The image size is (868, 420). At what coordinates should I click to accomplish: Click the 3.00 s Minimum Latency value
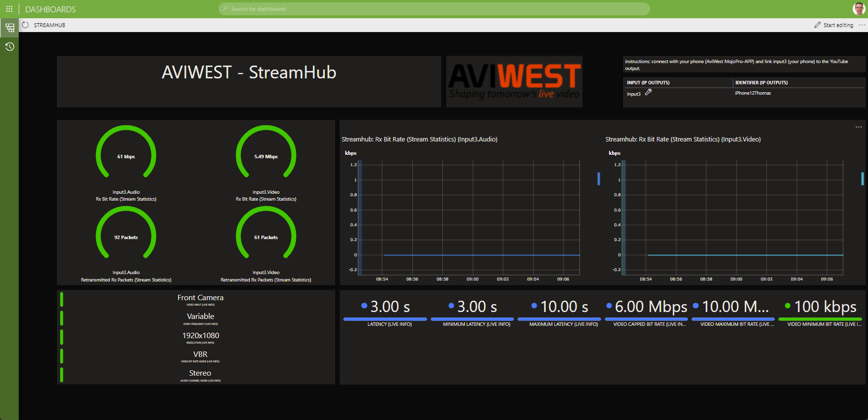(476, 307)
